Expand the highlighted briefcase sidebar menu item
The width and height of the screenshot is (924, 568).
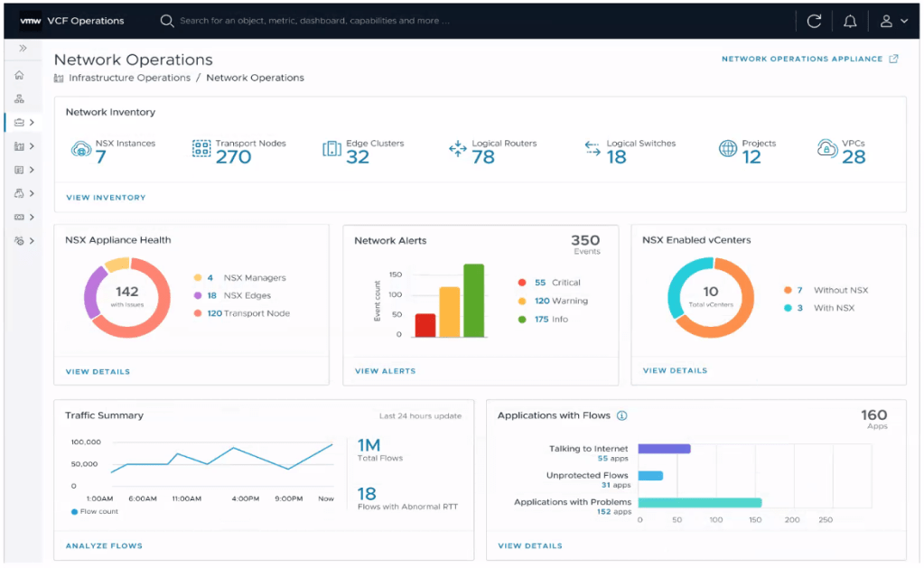point(23,122)
